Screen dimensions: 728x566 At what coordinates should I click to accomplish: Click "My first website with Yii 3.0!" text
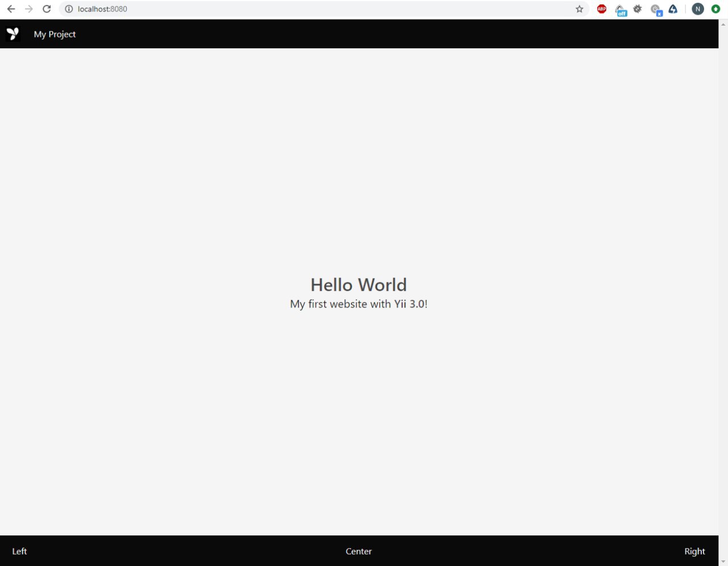(x=359, y=304)
